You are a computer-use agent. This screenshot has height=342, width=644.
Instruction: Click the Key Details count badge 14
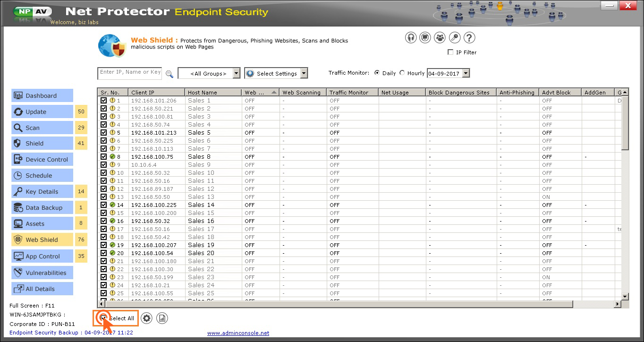pos(81,191)
